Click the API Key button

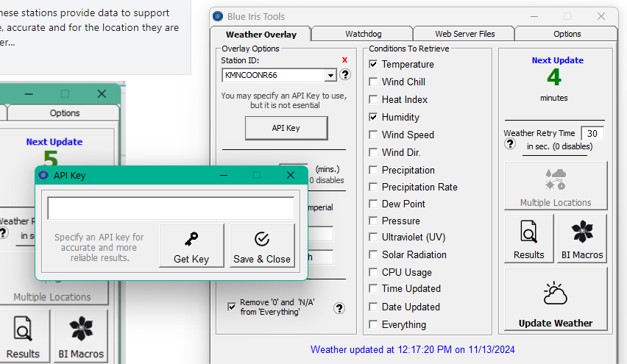(286, 128)
